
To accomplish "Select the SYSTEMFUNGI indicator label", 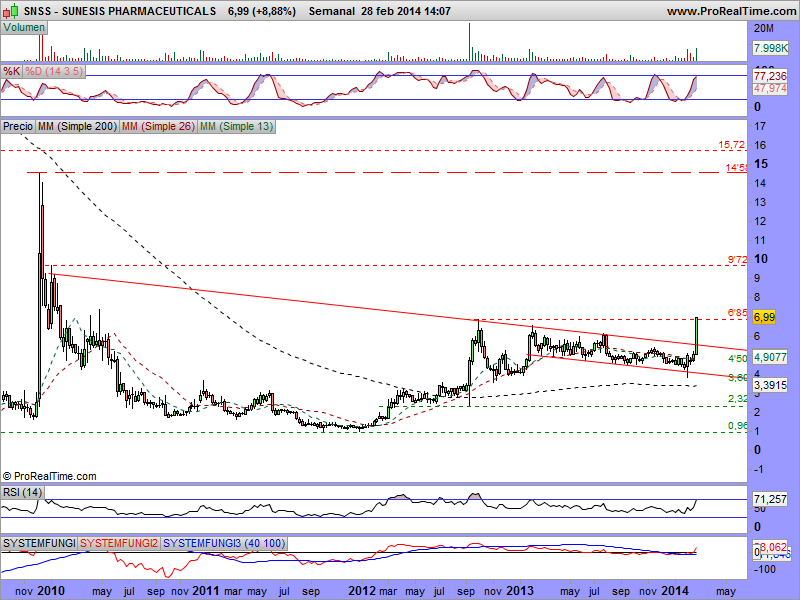I will click(x=39, y=543).
